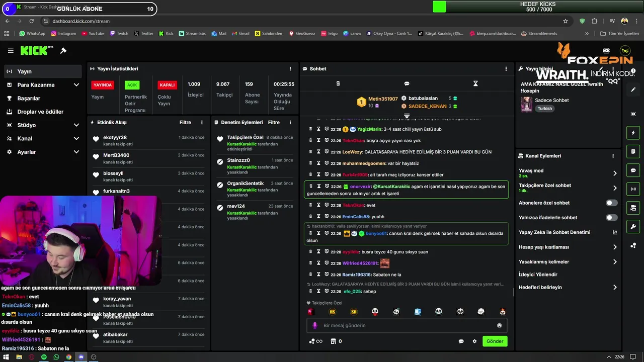Open the emoji picker in the message box
This screenshot has height=362, width=644.
coord(500,325)
